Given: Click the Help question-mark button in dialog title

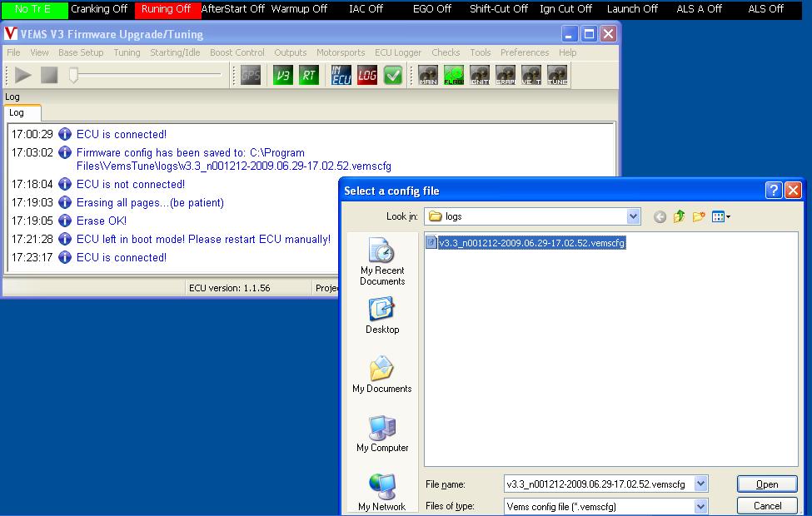Looking at the screenshot, I should click(773, 191).
